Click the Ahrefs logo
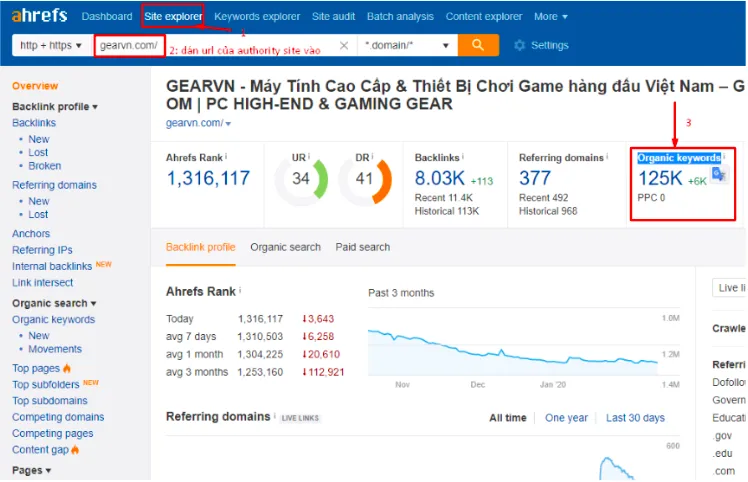 [x=37, y=16]
